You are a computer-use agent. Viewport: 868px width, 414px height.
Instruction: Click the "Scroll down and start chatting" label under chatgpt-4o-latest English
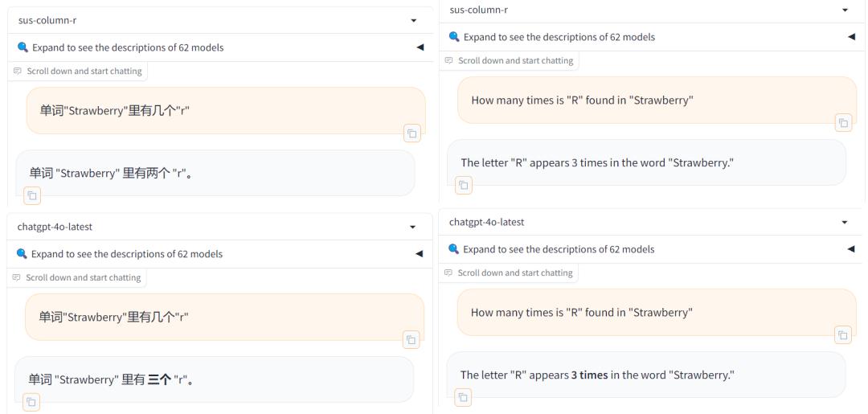[x=514, y=273]
